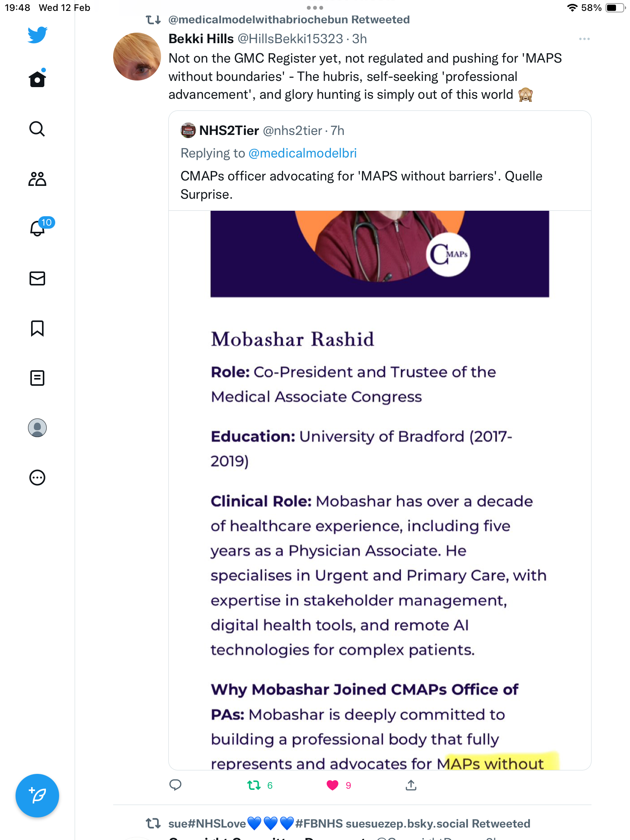Screen dimensions: 630x840
Task: Open the Search magnifier icon
Action: [37, 129]
